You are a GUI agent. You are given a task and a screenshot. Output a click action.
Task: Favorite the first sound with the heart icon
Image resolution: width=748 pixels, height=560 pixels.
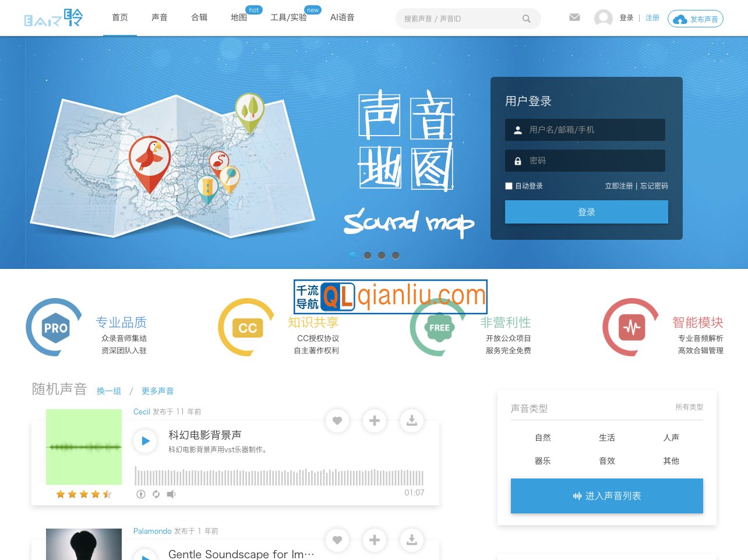[337, 421]
